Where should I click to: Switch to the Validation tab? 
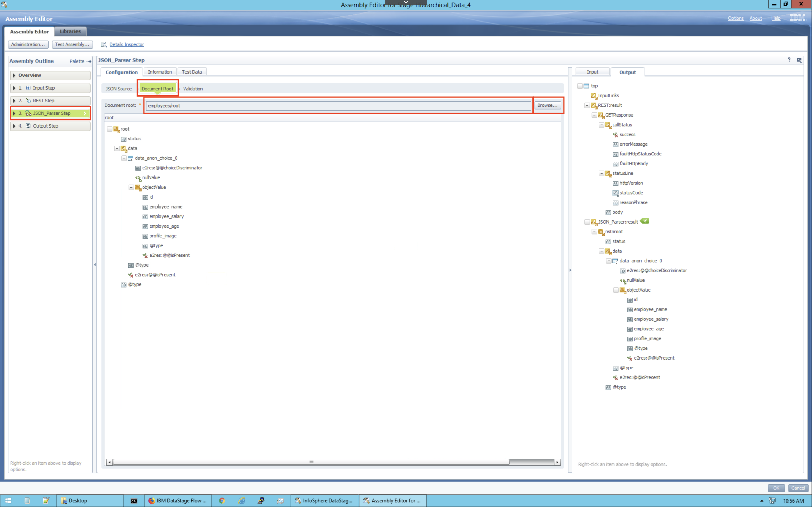pyautogui.click(x=193, y=88)
